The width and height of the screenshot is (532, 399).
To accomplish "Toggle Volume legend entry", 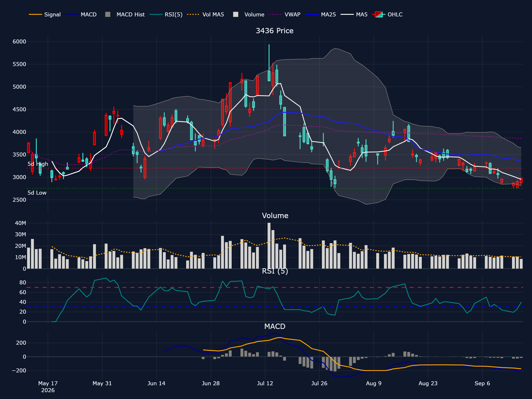I will tap(249, 14).
